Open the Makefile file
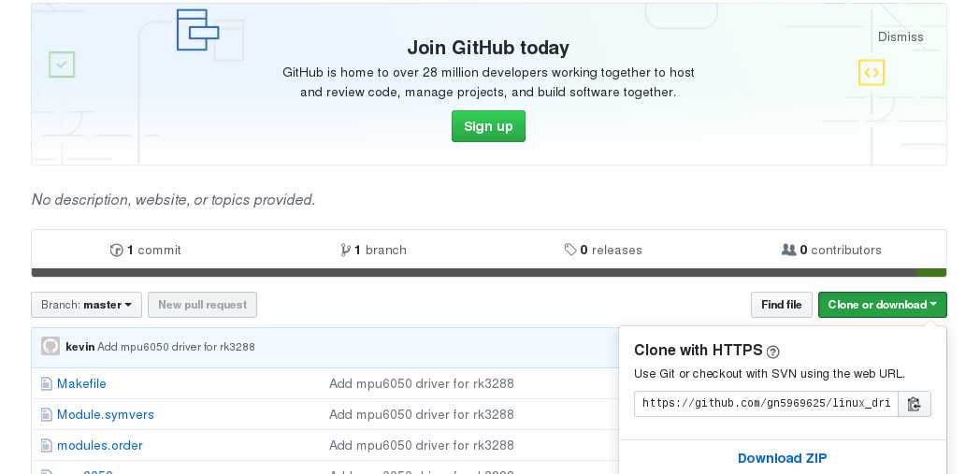 pos(81,383)
